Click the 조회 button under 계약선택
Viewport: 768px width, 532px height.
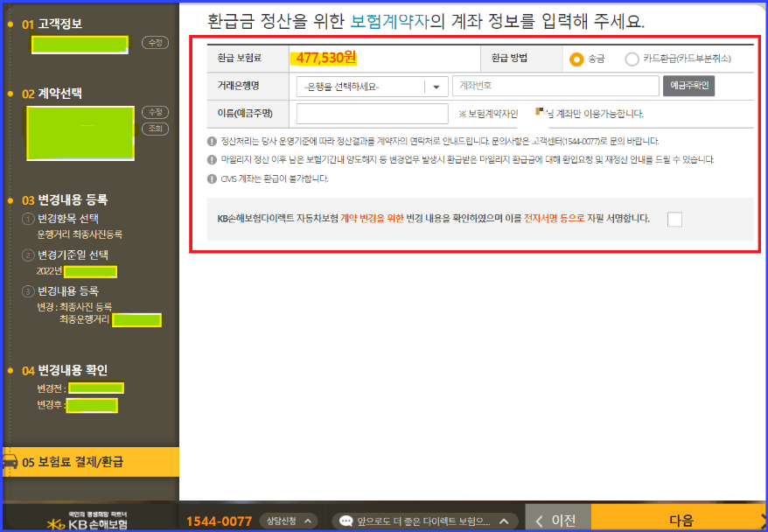(156, 129)
